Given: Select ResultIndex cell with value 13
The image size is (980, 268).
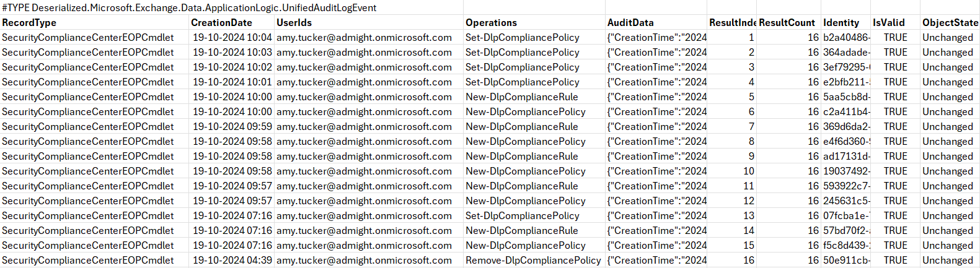Looking at the screenshot, I should [x=732, y=216].
